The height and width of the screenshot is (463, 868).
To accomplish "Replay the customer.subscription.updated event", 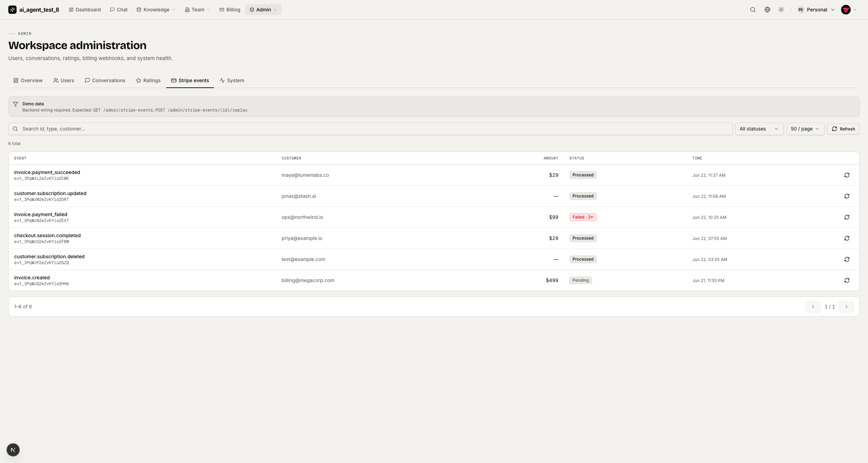I will click(x=847, y=196).
